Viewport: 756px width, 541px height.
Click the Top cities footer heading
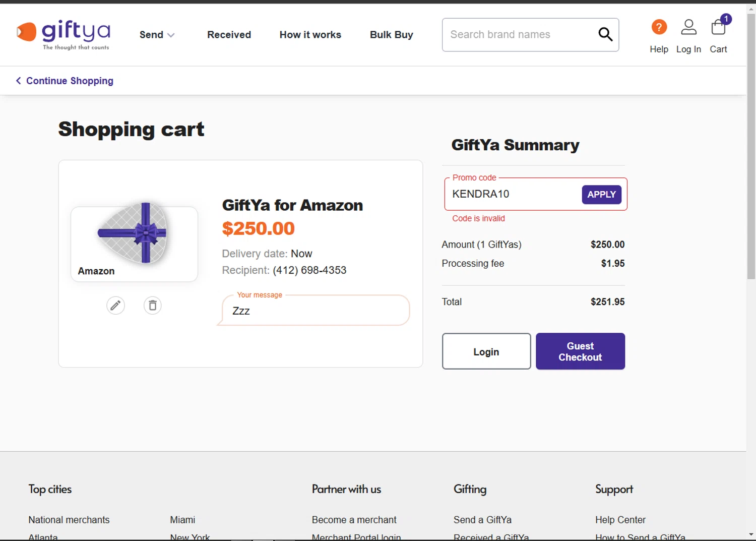(50, 489)
